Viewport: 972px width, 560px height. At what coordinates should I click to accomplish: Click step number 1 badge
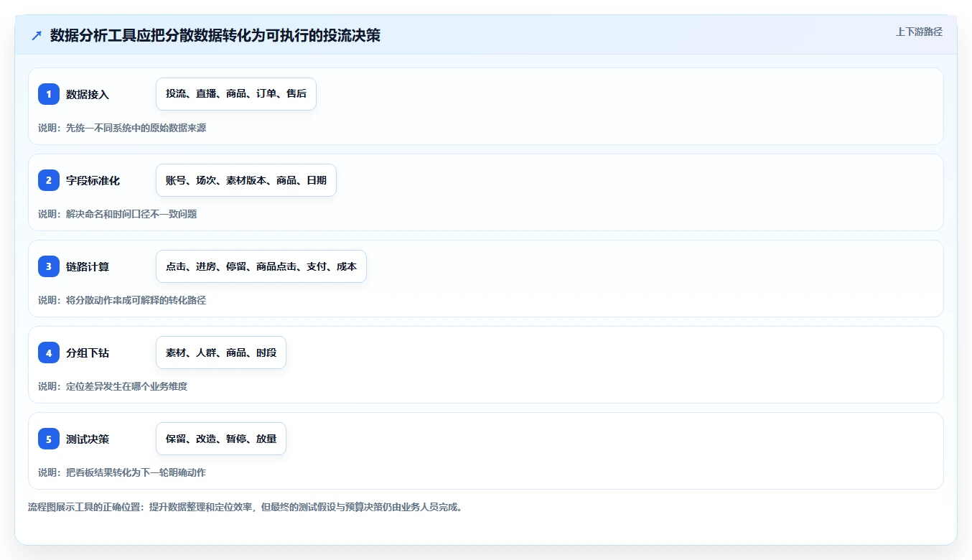pos(49,94)
